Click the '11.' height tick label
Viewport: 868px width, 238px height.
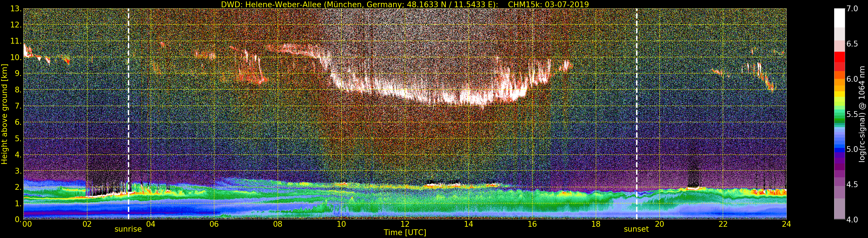pos(16,41)
